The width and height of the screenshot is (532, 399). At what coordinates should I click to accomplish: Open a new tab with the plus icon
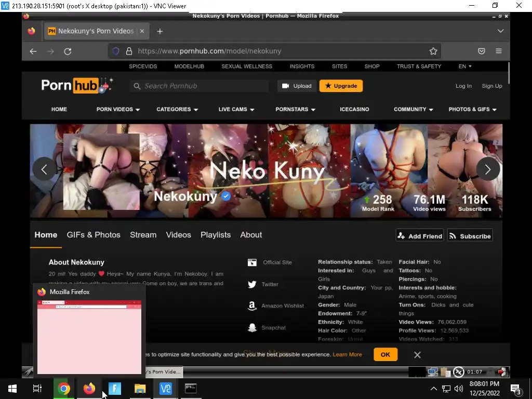tap(160, 31)
